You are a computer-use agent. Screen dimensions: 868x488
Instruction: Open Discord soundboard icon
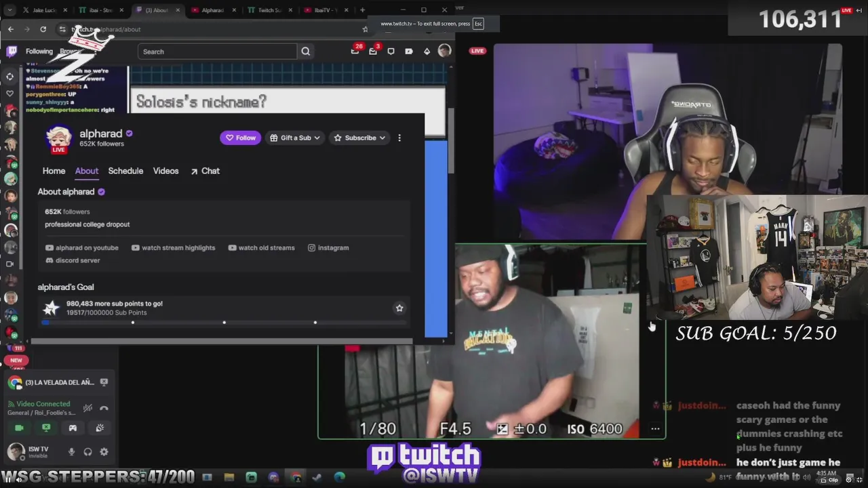coord(100,428)
